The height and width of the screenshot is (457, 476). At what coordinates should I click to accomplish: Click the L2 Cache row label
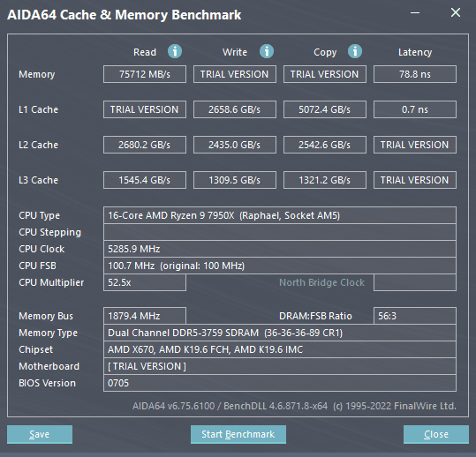tap(38, 145)
